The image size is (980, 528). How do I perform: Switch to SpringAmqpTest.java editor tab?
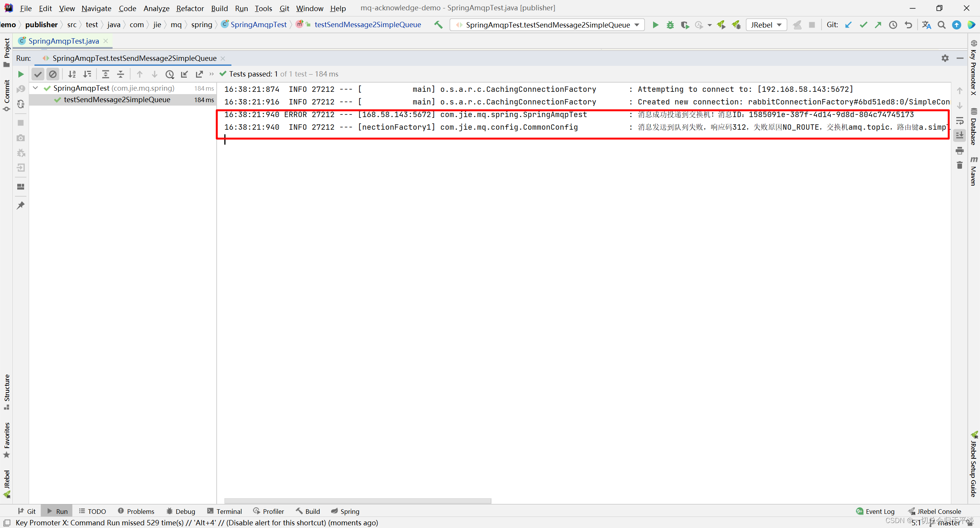[64, 41]
